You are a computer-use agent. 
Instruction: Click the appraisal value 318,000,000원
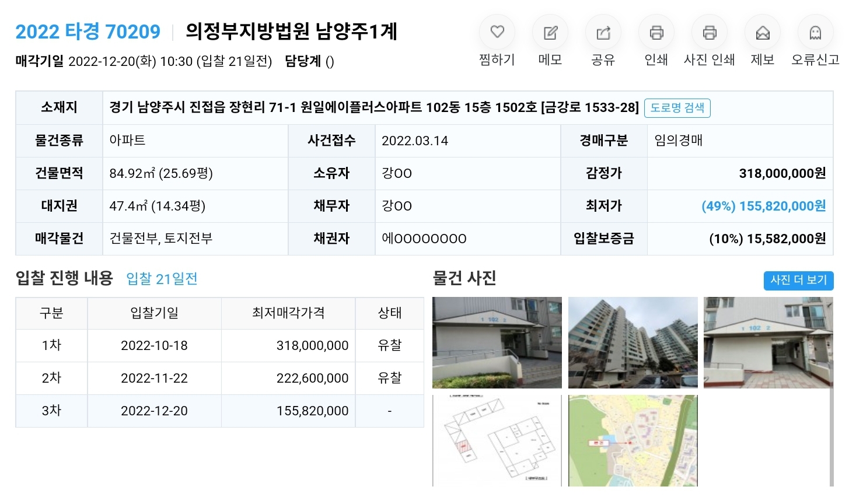[782, 173]
